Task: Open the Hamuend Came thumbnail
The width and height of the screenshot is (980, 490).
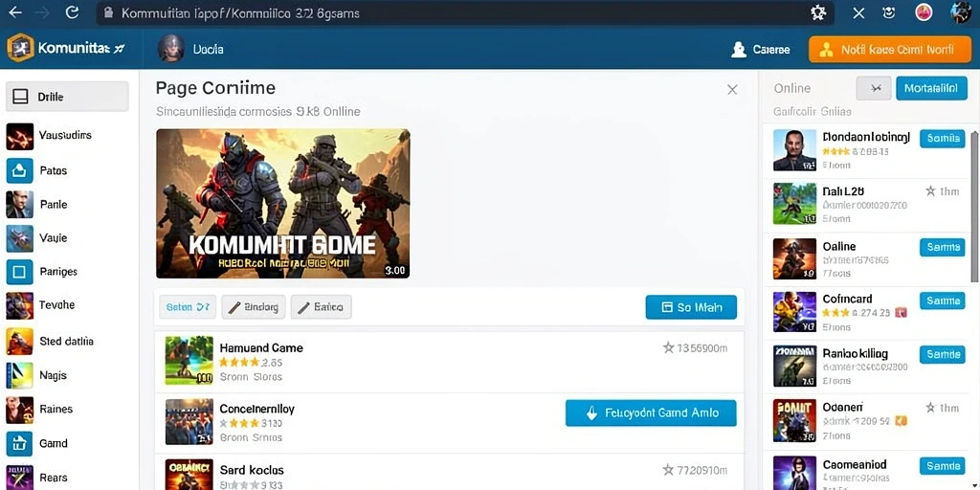Action: tap(189, 361)
